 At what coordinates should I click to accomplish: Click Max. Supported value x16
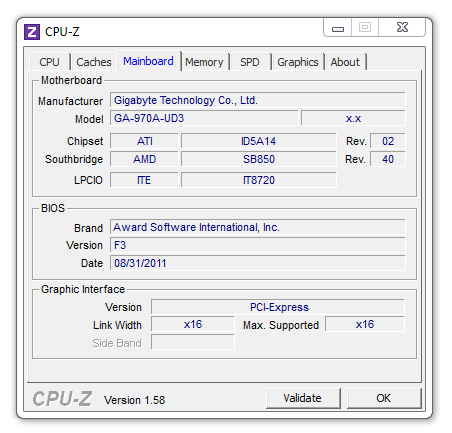tap(365, 324)
